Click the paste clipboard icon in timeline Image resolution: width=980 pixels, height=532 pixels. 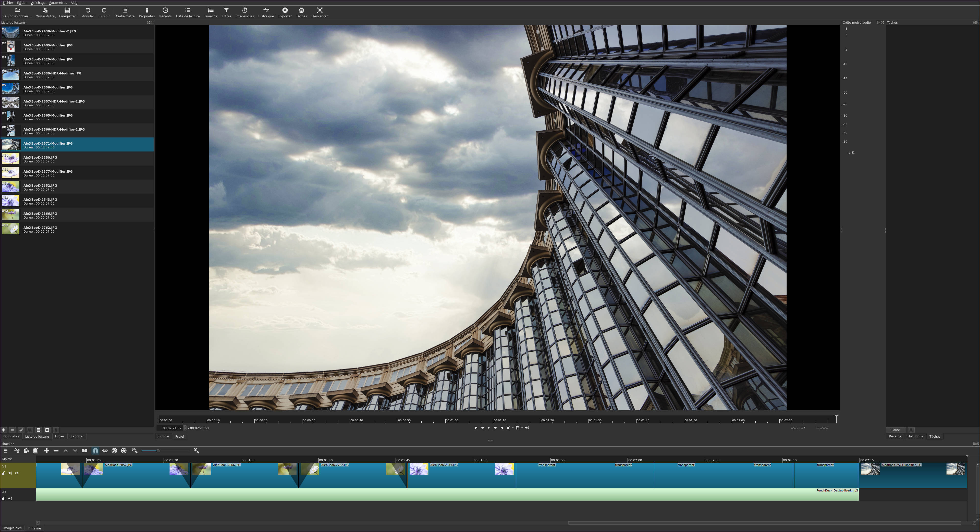pos(36,451)
